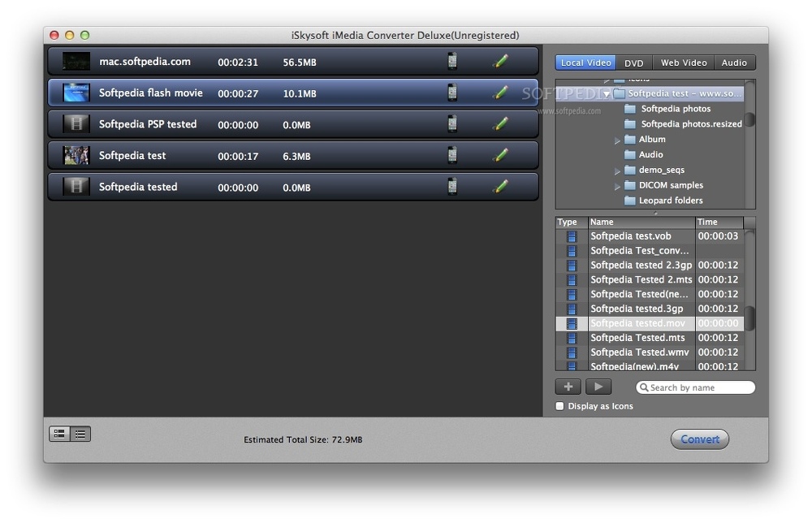Click the folder tree scrollbar
Image resolution: width=812 pixels, height=523 pixels.
click(x=749, y=119)
